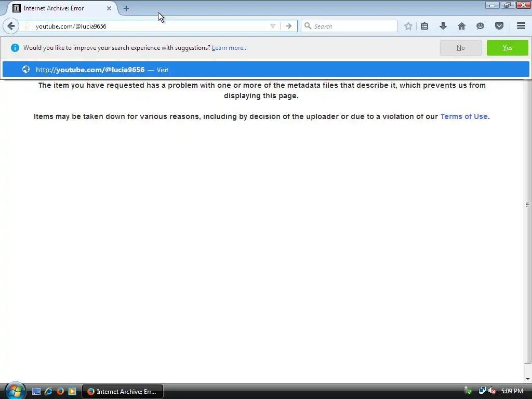532x399 pixels.
Task: Save to Pocket icon
Action: click(x=499, y=26)
